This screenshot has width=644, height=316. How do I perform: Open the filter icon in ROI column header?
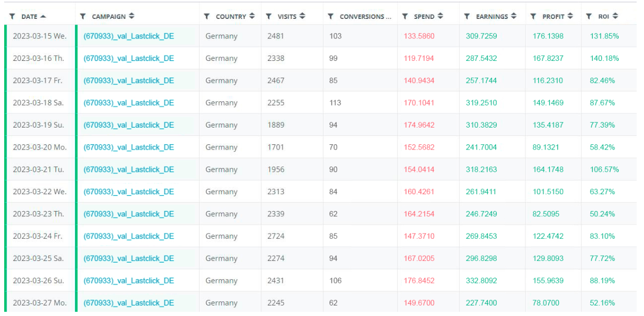[x=589, y=17]
